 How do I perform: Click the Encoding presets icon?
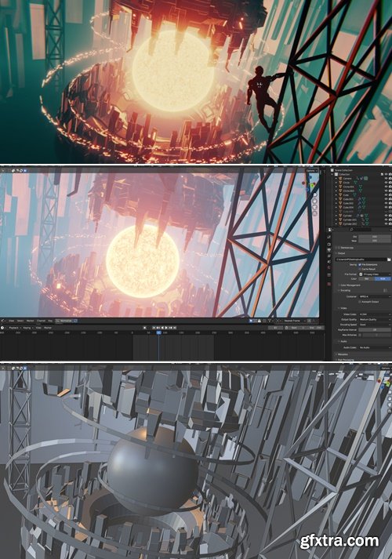point(385,291)
